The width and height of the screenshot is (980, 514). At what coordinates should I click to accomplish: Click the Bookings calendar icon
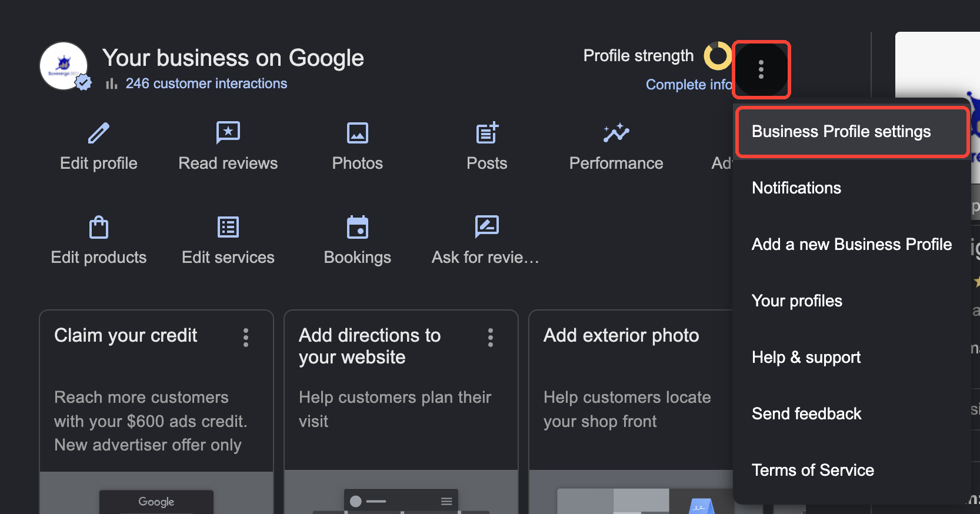click(x=358, y=227)
